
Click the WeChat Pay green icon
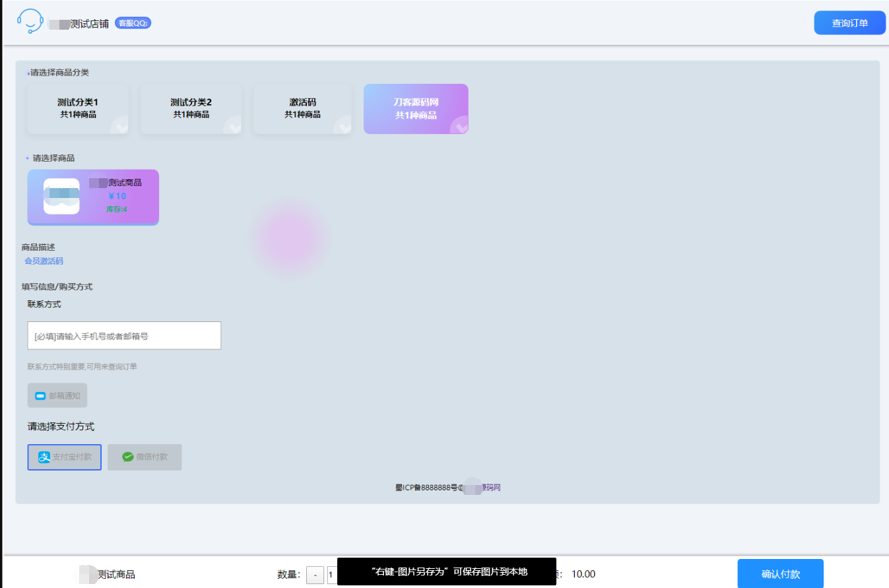(x=128, y=457)
